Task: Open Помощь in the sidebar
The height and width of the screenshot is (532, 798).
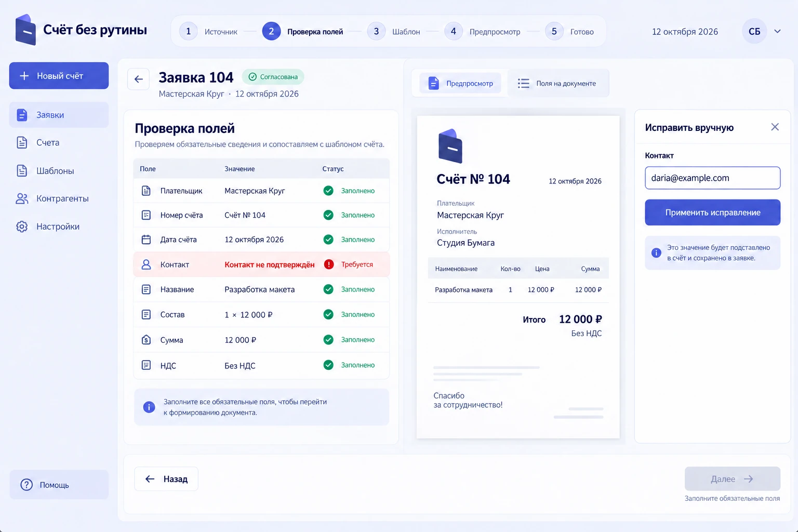Action: pos(59,485)
